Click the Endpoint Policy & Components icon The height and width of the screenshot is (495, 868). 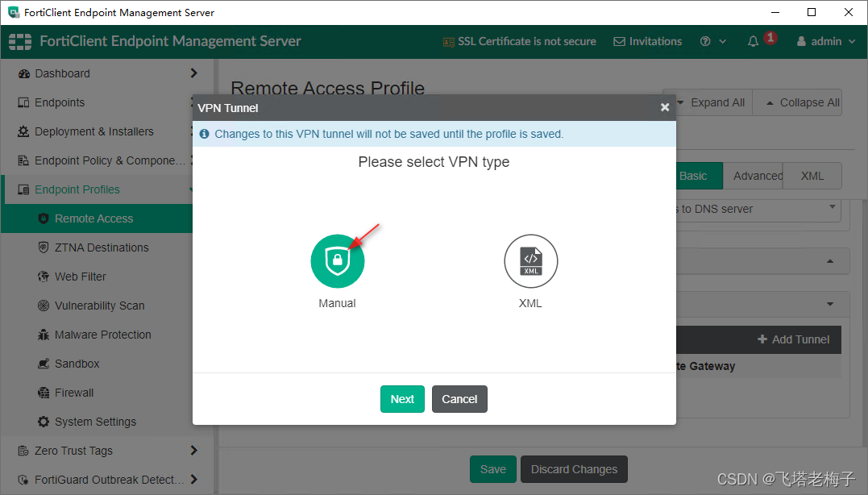pyautogui.click(x=24, y=160)
